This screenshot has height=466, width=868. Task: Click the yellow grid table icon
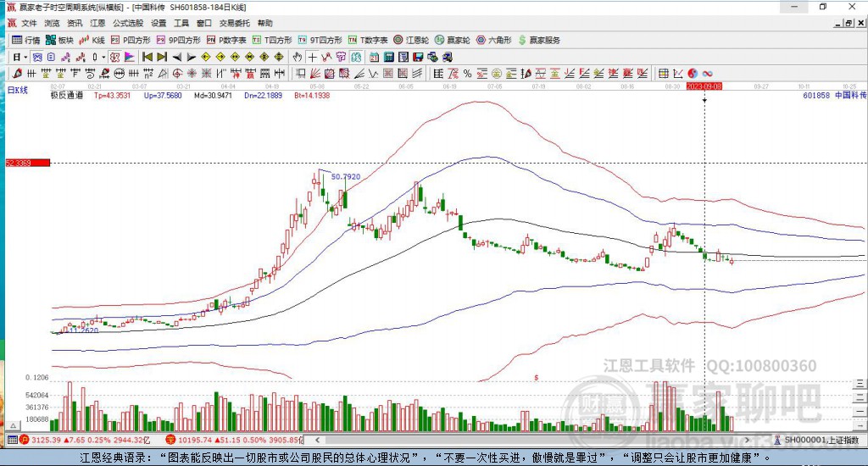(663, 74)
